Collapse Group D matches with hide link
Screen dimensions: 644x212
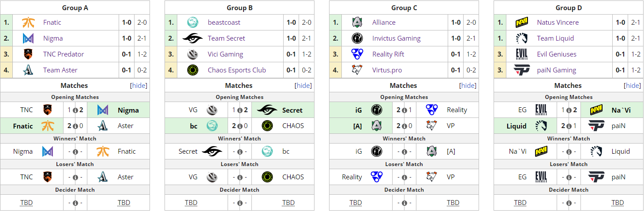click(x=632, y=86)
